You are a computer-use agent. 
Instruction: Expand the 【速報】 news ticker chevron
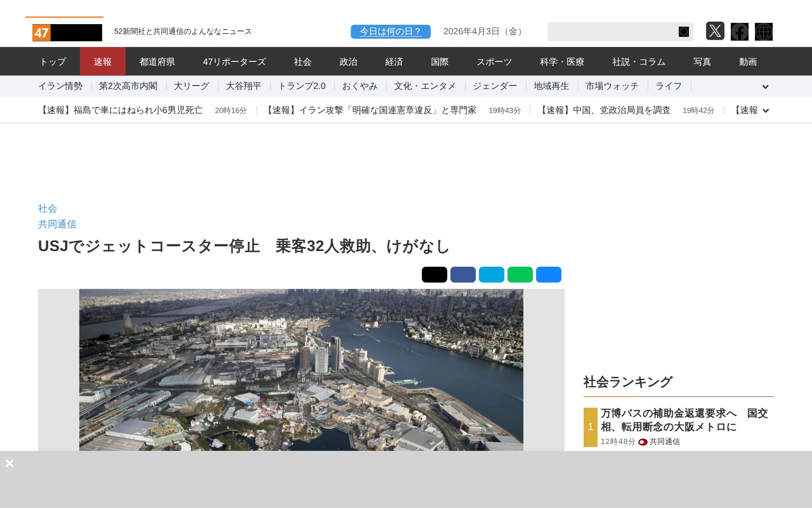tap(765, 110)
